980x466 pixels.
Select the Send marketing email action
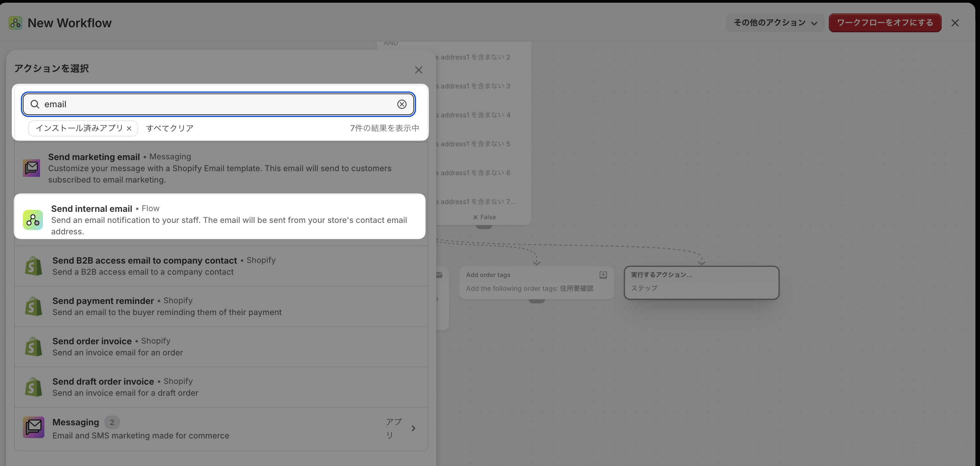tap(221, 168)
